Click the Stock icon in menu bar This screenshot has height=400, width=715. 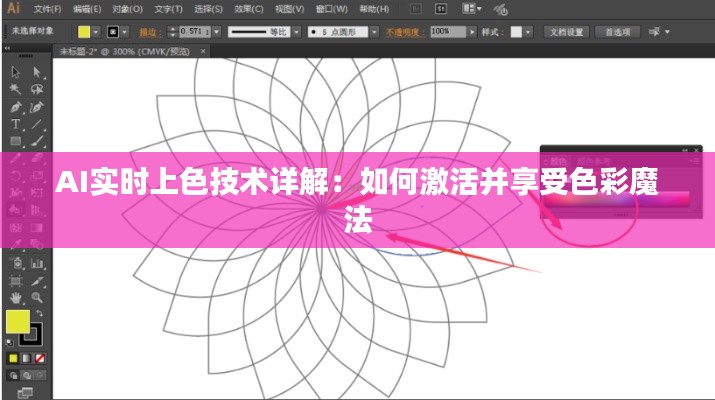pos(440,9)
